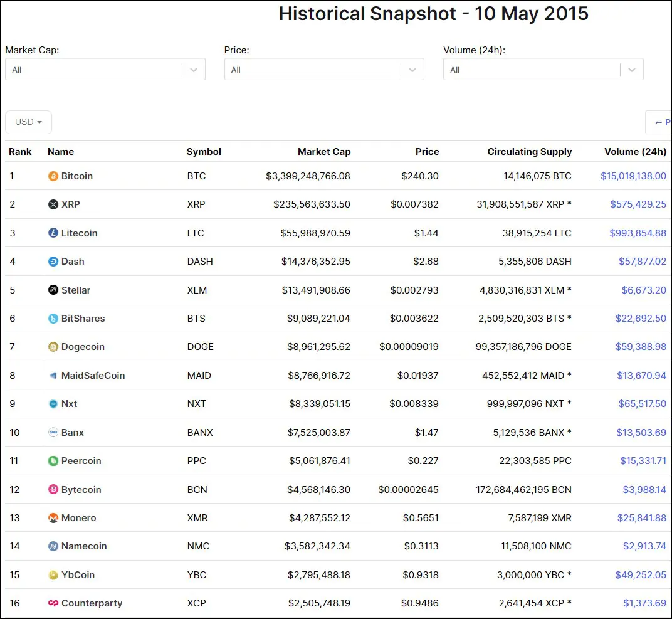
Task: Click the Banx coin icon
Action: [53, 433]
